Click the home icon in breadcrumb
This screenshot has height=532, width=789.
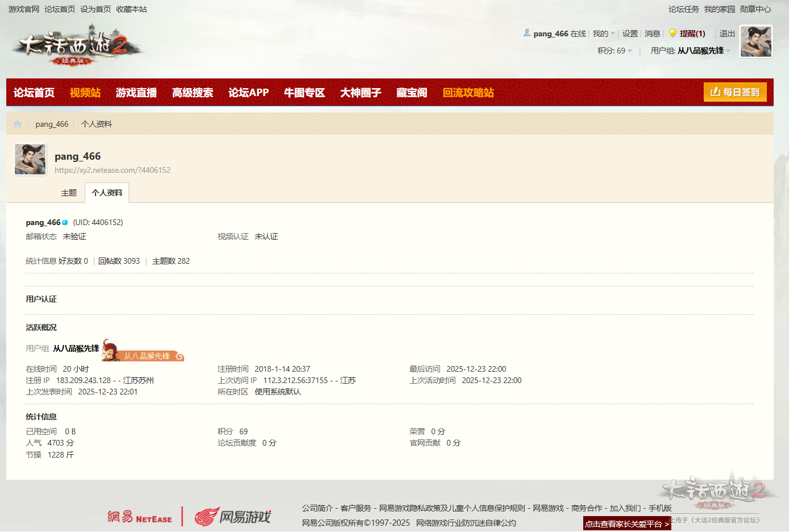point(18,124)
